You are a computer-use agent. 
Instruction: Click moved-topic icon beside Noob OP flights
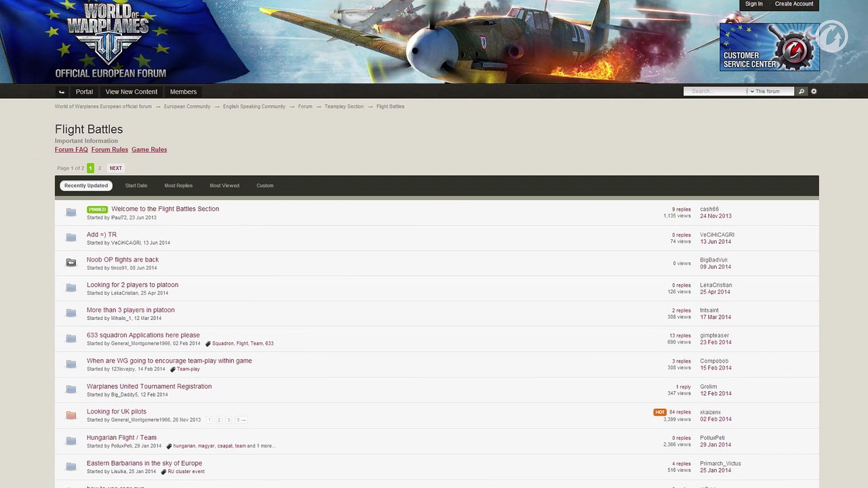coord(71,262)
